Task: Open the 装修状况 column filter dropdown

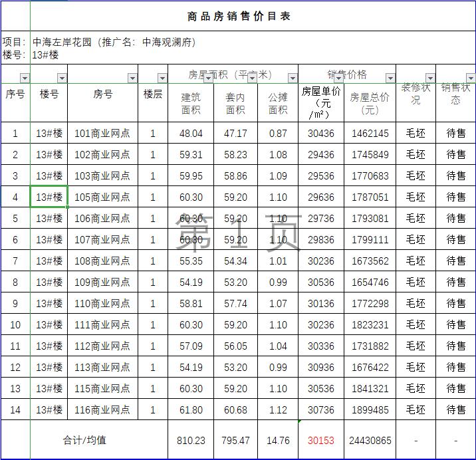Action: pos(430,78)
